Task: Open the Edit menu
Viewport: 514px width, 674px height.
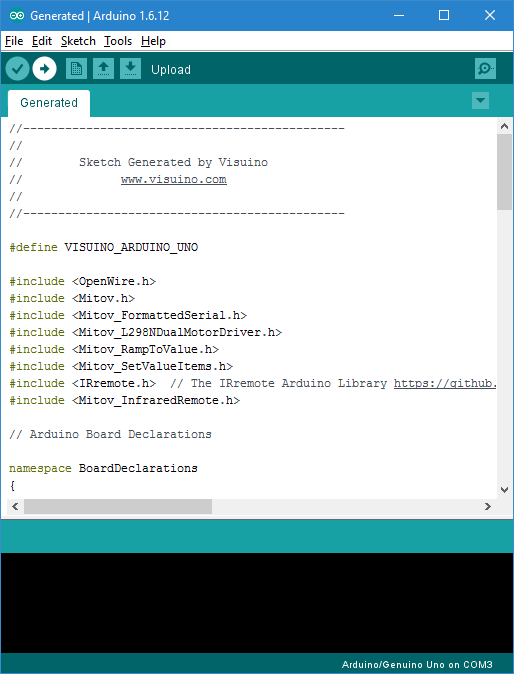Action: (42, 41)
